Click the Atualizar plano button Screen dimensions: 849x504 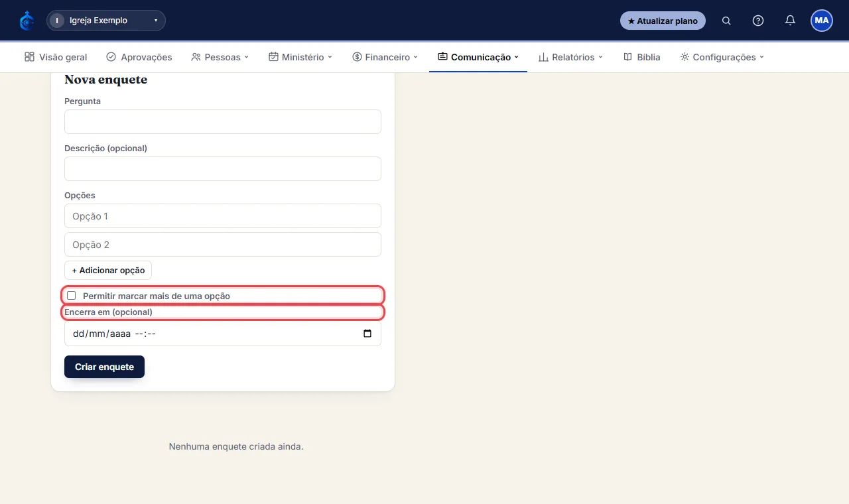tap(663, 21)
